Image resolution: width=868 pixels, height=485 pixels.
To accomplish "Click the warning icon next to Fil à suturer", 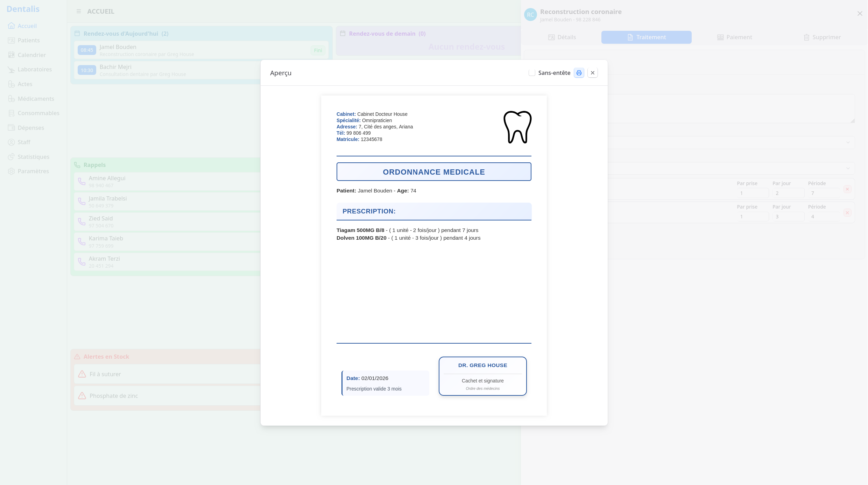I will (82, 374).
